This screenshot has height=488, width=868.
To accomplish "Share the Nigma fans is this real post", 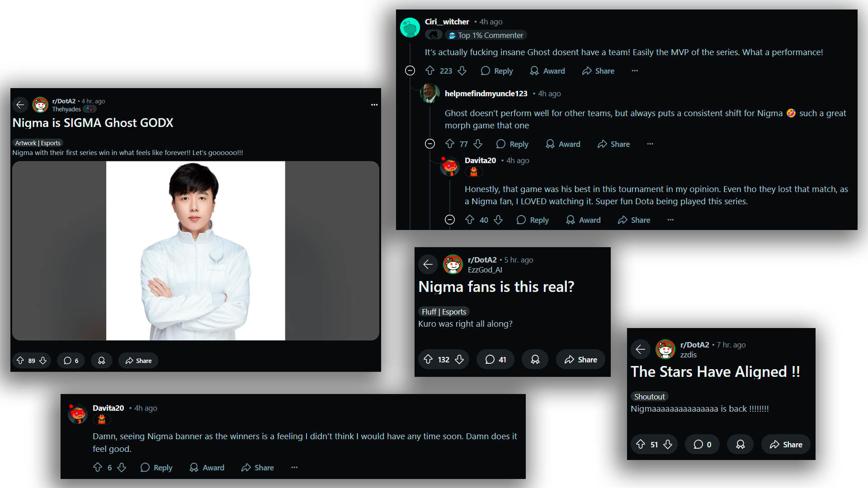I will (x=581, y=360).
